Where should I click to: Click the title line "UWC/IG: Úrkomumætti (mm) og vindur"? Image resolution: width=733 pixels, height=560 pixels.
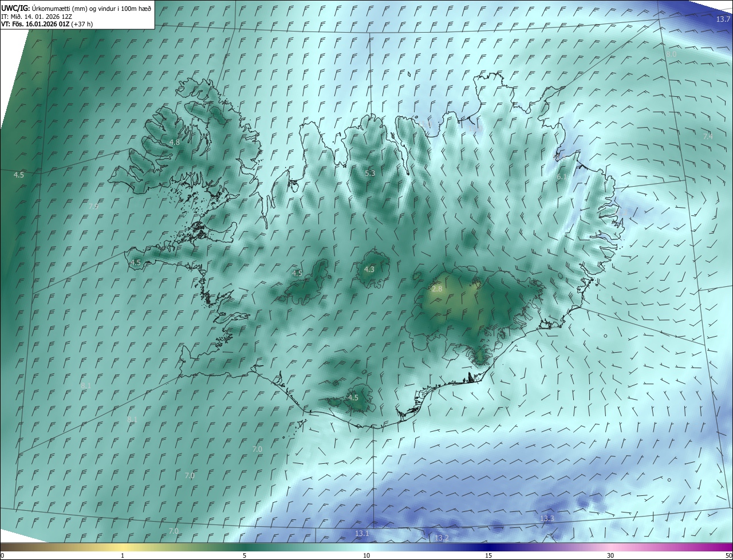click(76, 7)
